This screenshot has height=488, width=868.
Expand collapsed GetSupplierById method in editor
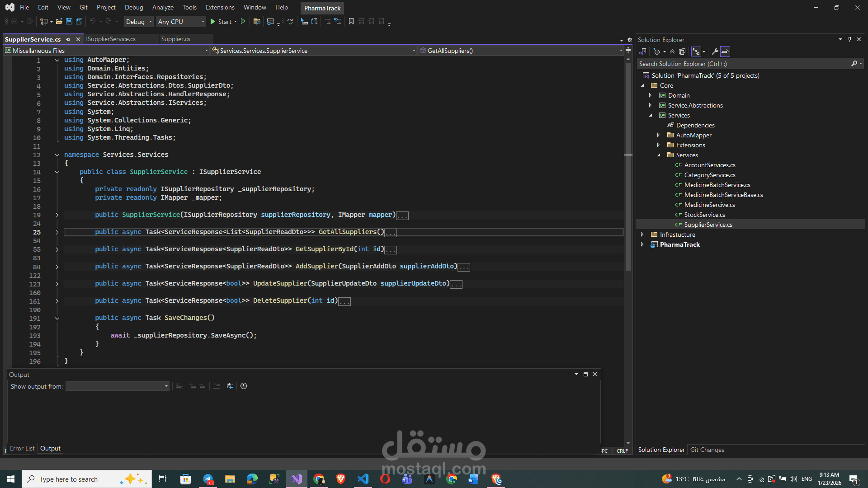coord(57,249)
